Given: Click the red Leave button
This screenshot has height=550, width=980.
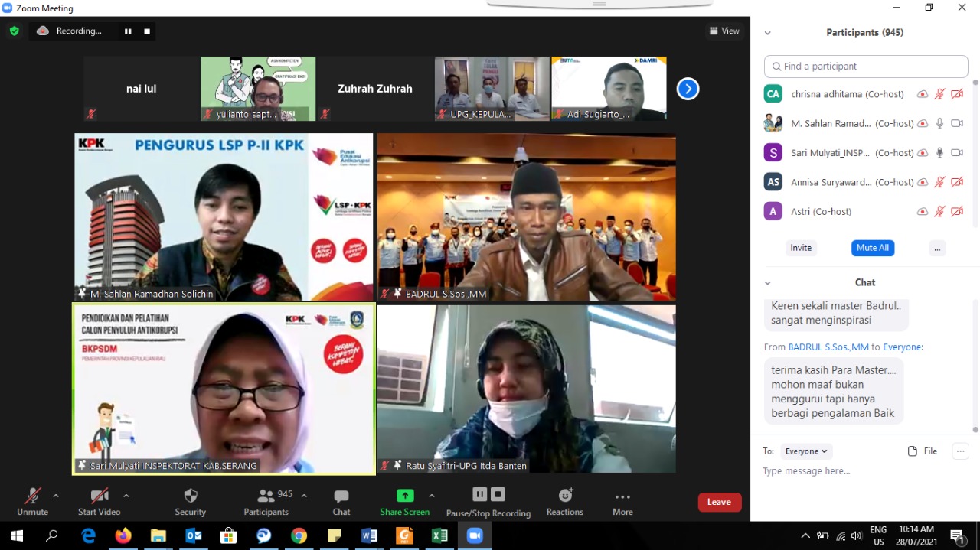Looking at the screenshot, I should [719, 502].
